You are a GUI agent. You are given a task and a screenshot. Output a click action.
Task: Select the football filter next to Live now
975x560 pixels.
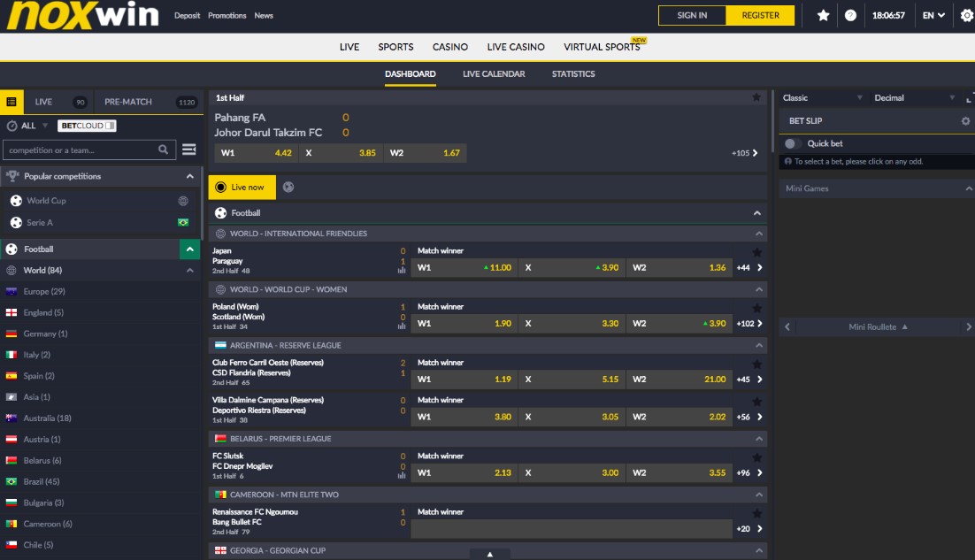coord(288,187)
